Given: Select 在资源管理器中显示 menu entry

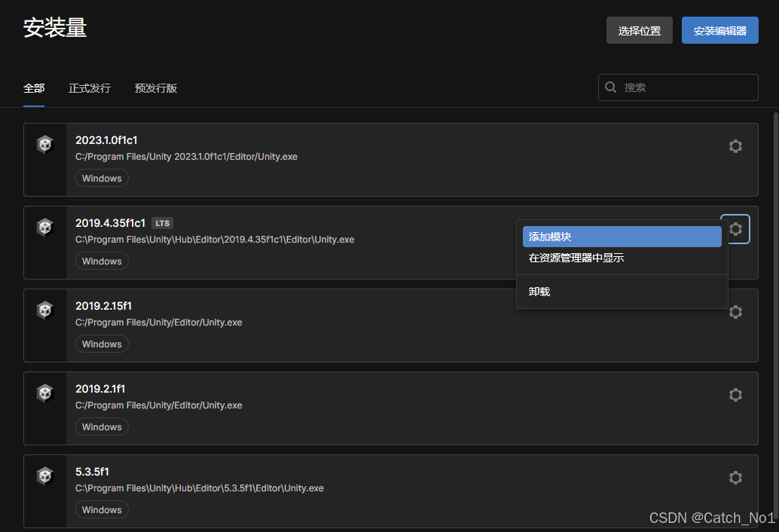Looking at the screenshot, I should 622,258.
